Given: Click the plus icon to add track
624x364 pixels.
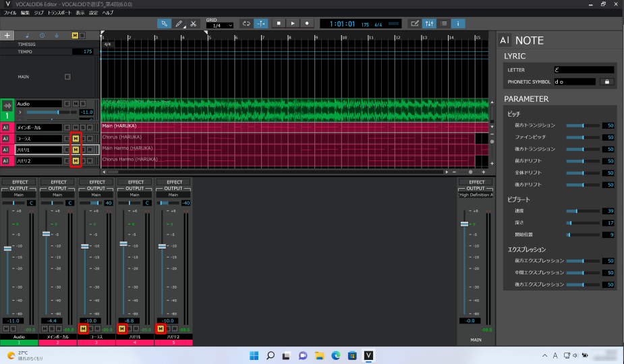Looking at the screenshot, I should point(7,35).
